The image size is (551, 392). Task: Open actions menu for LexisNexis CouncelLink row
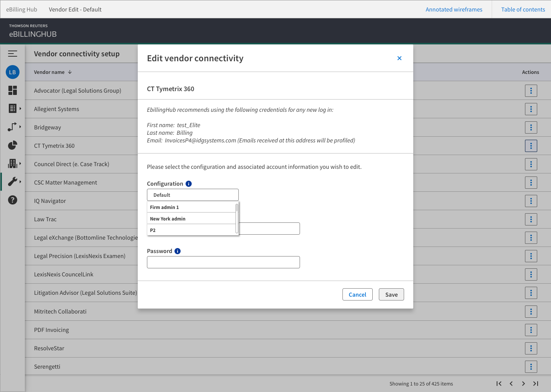pyautogui.click(x=531, y=274)
